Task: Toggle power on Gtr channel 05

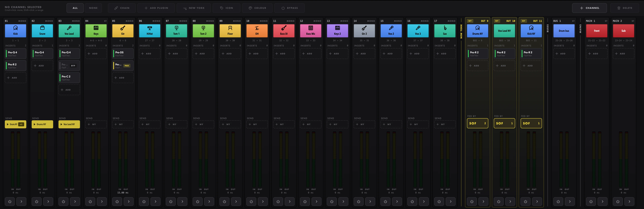Action: pos(117,201)
